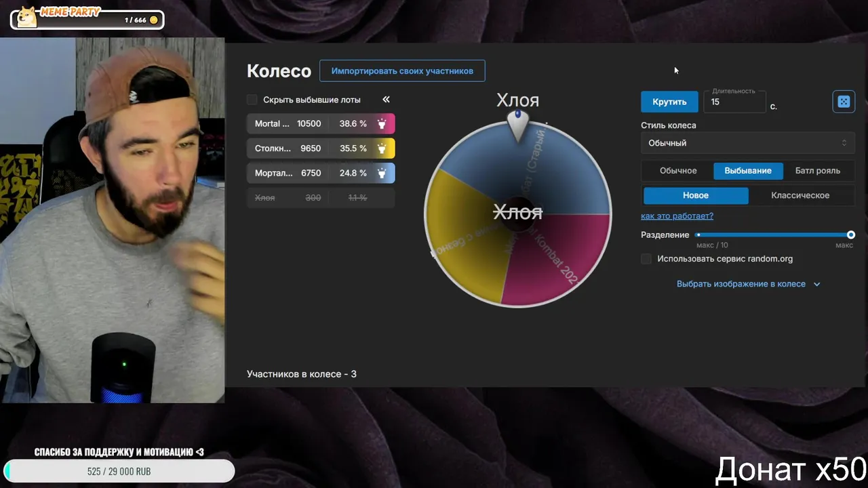
Task: Select the Новое variant tab
Action: point(696,195)
